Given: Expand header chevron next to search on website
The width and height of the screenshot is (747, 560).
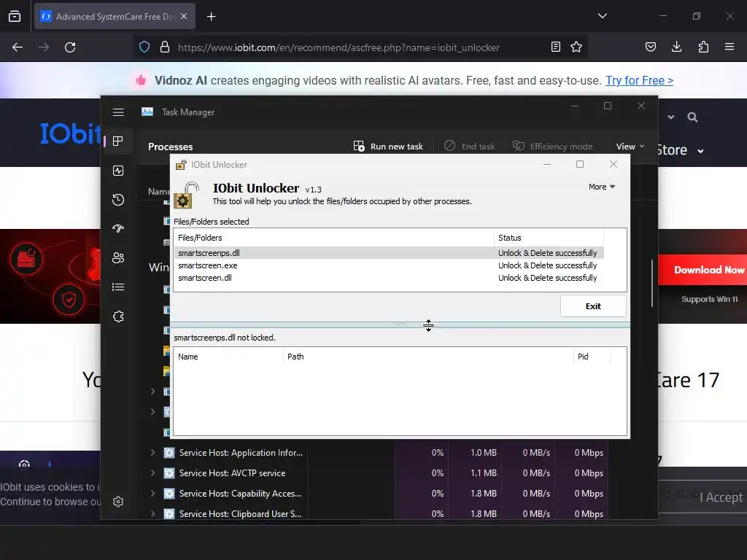Looking at the screenshot, I should point(671,117).
